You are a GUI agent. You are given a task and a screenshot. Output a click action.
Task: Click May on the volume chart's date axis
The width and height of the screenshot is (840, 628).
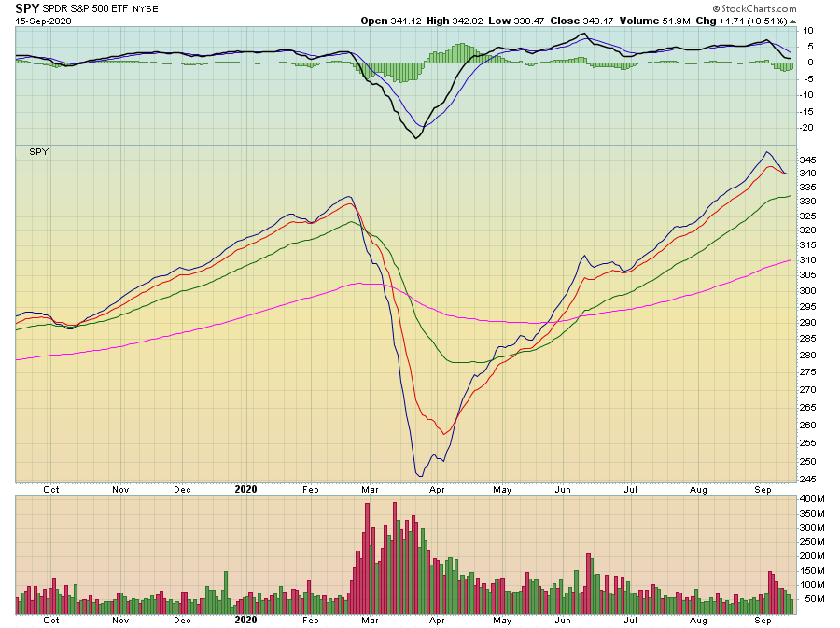pyautogui.click(x=502, y=621)
